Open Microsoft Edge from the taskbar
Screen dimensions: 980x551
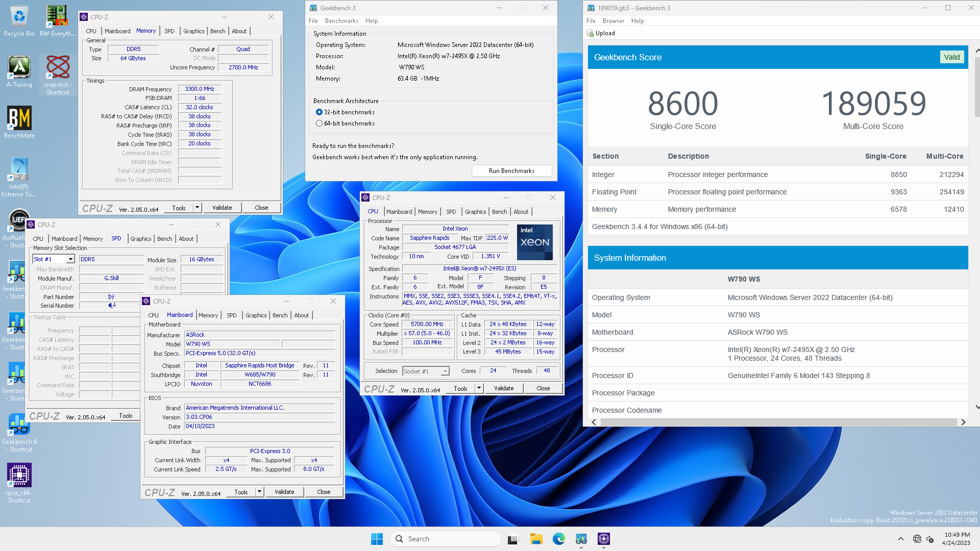tap(558, 539)
